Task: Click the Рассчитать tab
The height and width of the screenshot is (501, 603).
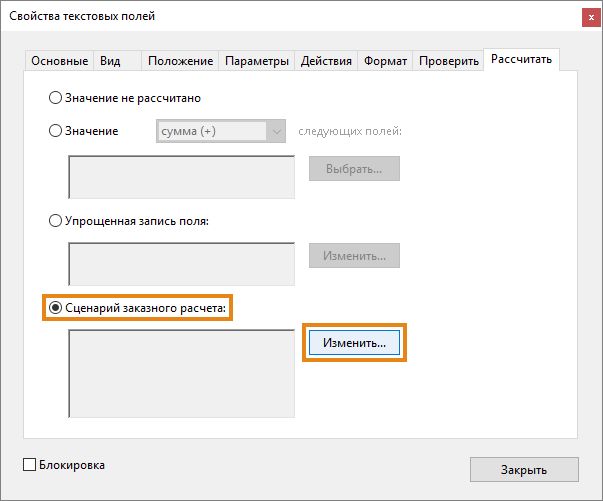Action: click(521, 60)
